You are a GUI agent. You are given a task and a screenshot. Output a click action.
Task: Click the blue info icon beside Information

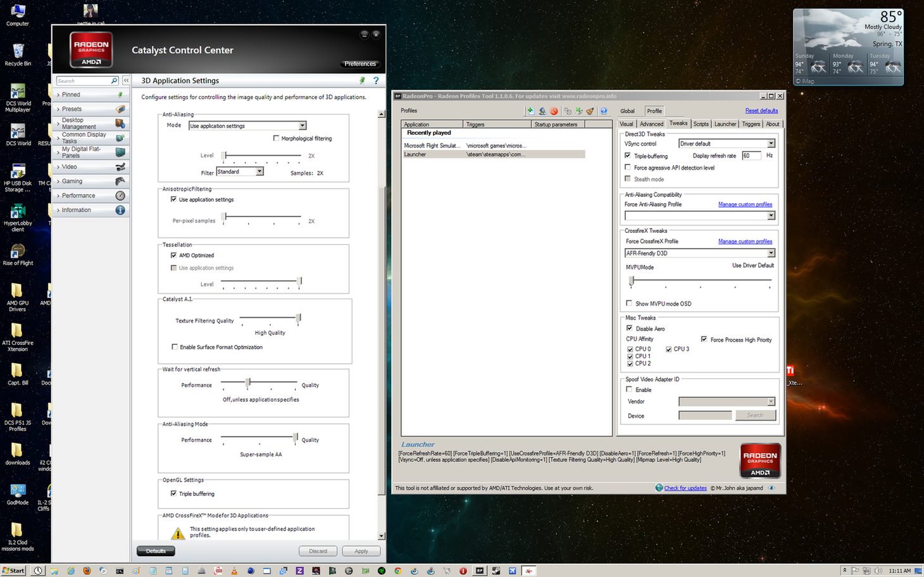tap(120, 210)
